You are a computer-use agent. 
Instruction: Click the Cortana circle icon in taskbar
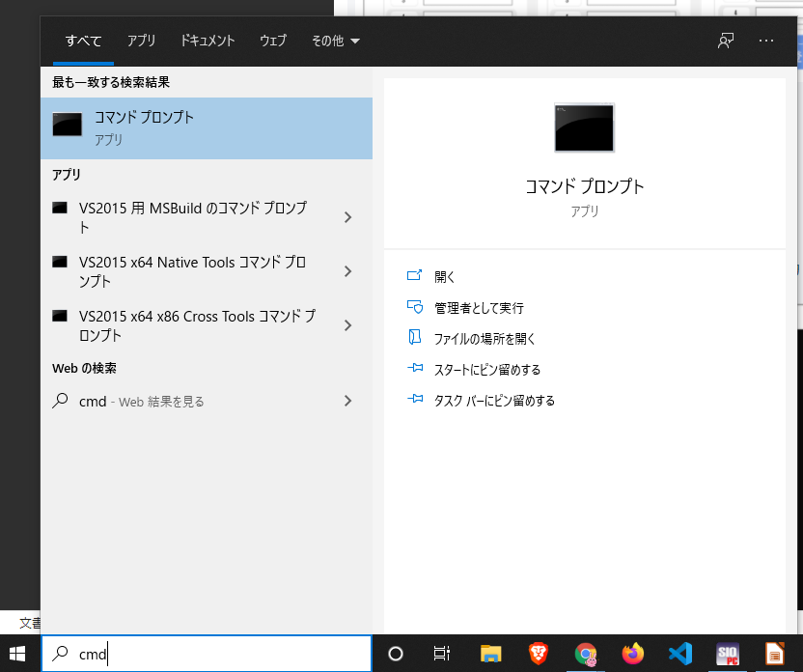click(x=396, y=654)
